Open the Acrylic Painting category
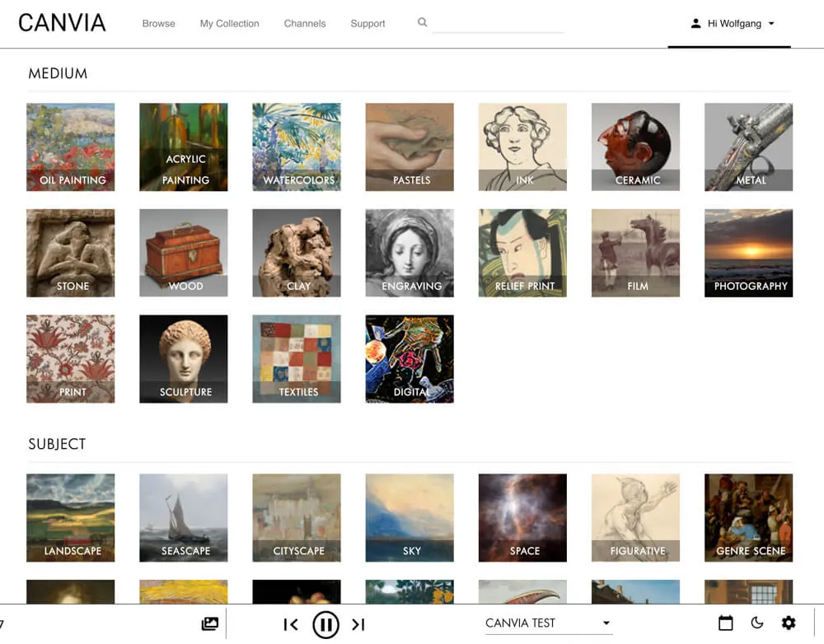Viewport: 824px width, 644px height. tap(184, 147)
